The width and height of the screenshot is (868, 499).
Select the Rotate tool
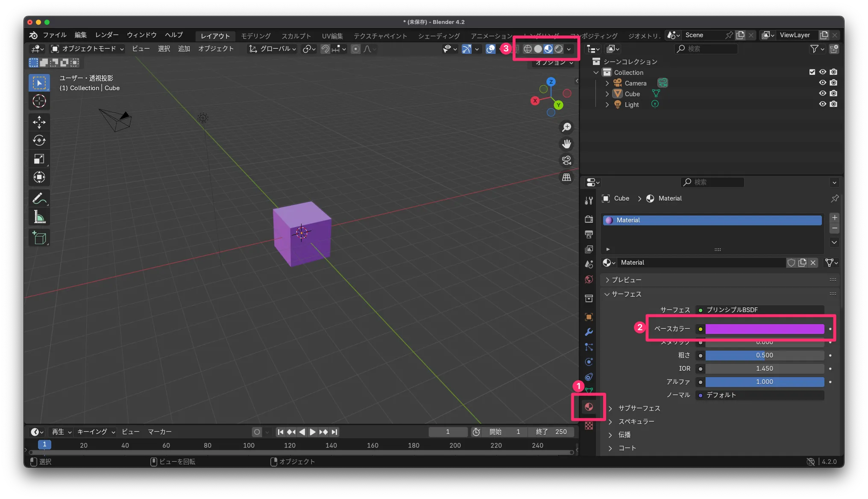tap(39, 141)
